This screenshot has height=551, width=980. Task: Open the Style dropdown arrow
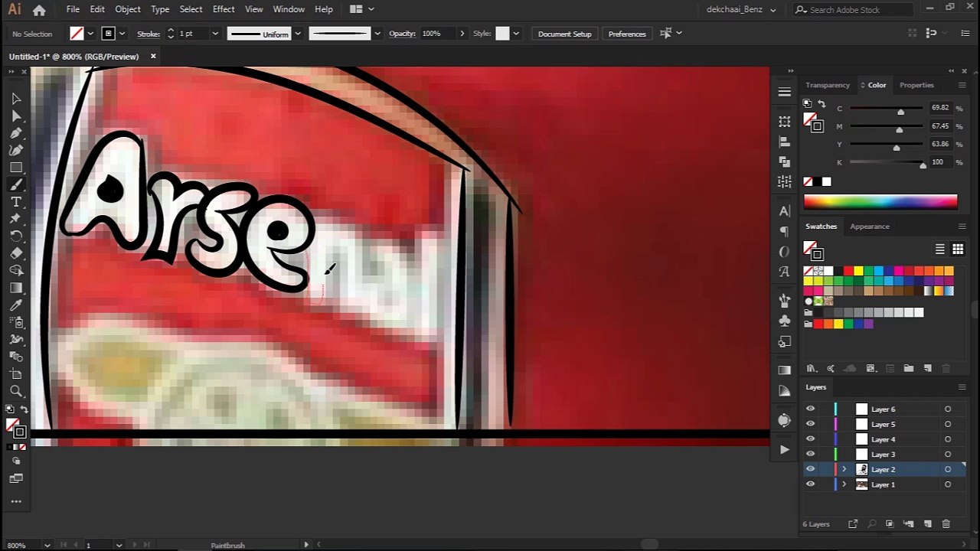coord(515,34)
